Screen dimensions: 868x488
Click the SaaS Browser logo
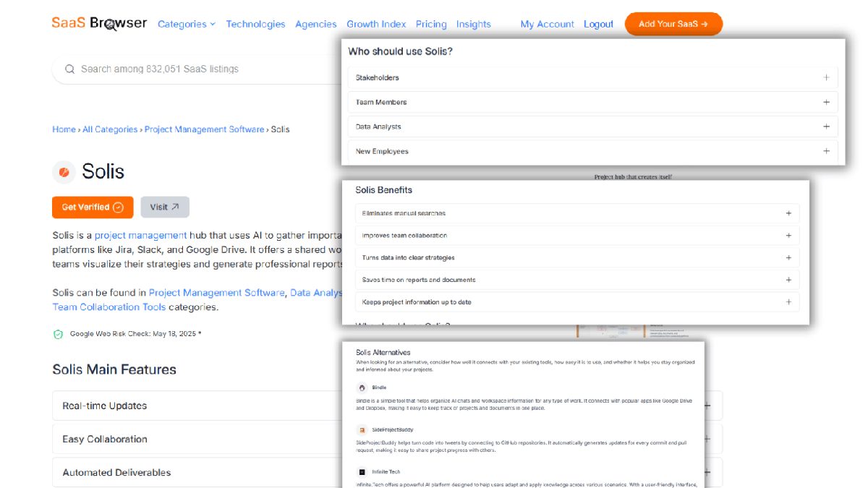pyautogui.click(x=99, y=23)
